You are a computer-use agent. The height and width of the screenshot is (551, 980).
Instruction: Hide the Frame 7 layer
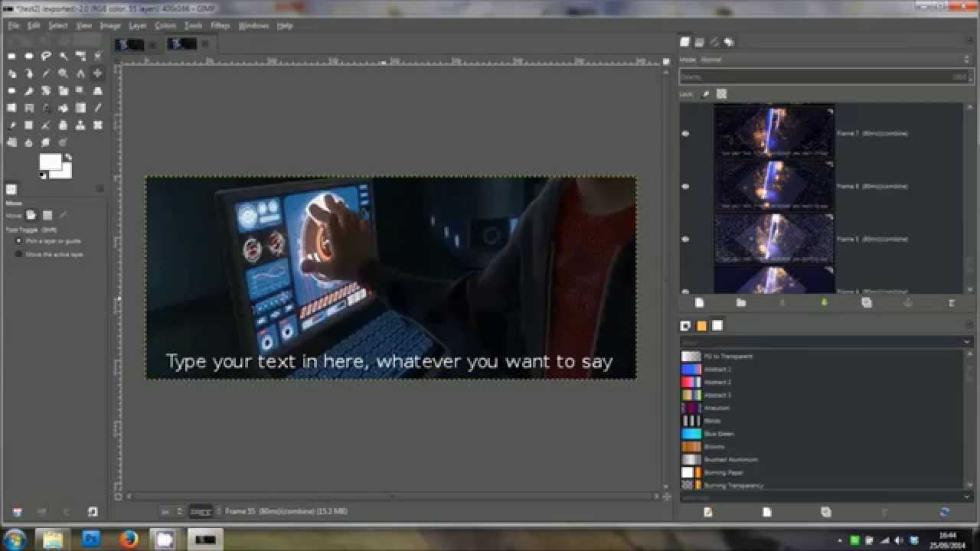click(685, 133)
